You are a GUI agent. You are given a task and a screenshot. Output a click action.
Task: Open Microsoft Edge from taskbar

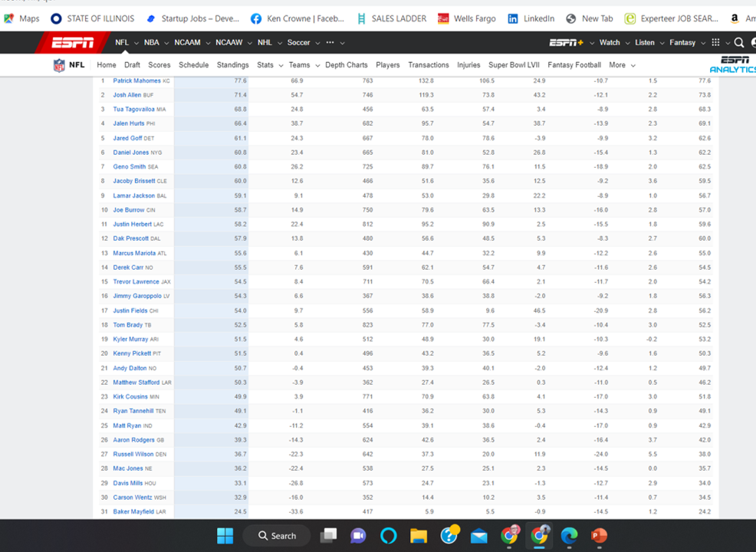[569, 536]
